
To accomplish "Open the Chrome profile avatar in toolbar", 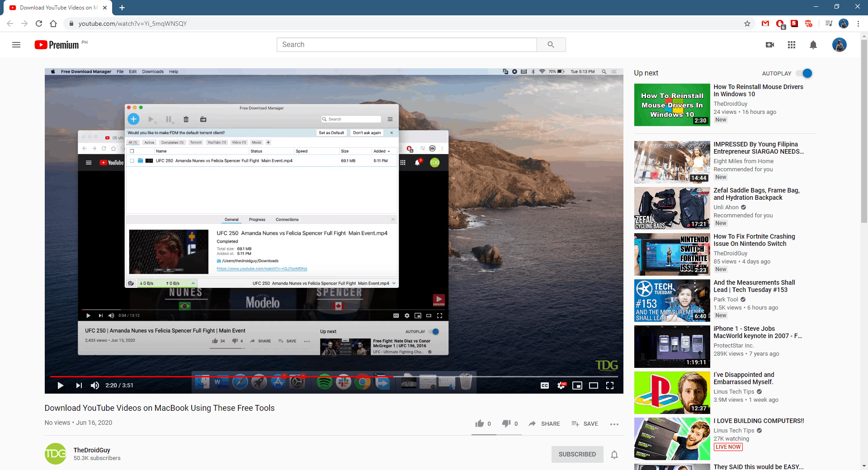I will coord(844,23).
